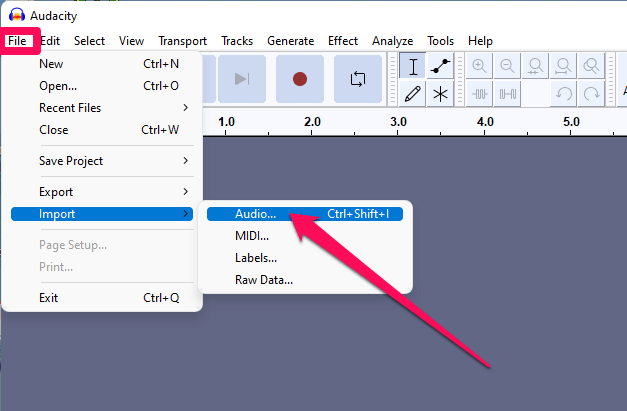Select the Selection (I-beam) tool
627x411 pixels.
tap(413, 66)
